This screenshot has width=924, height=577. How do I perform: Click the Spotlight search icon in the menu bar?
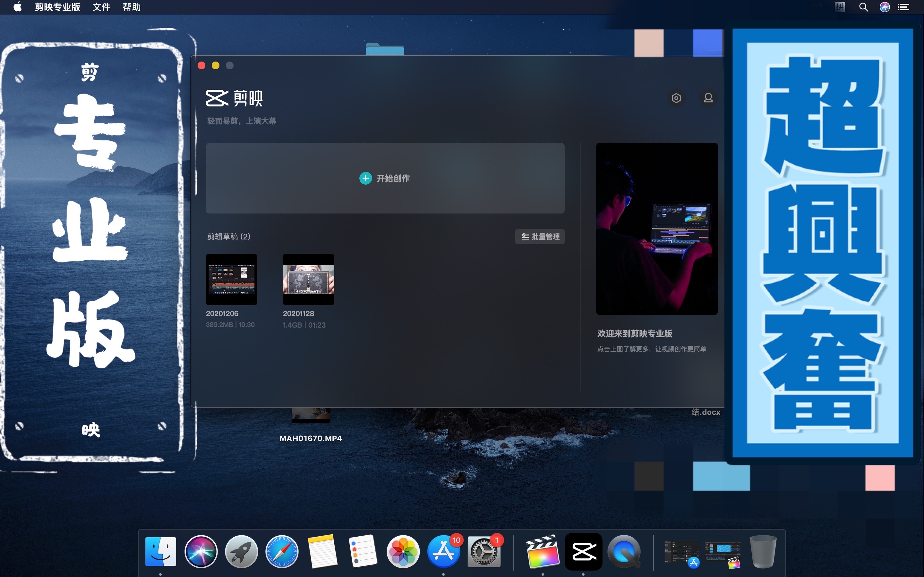pos(863,7)
